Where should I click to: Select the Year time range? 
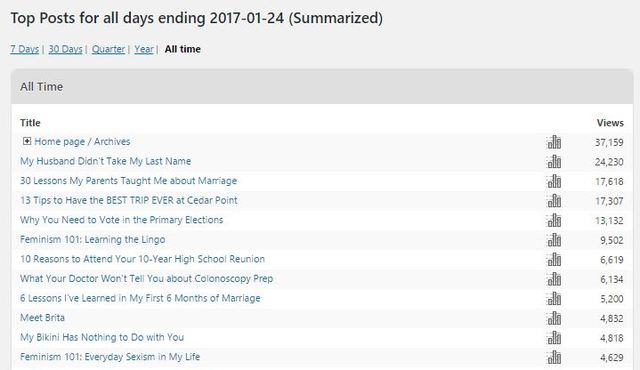click(144, 49)
